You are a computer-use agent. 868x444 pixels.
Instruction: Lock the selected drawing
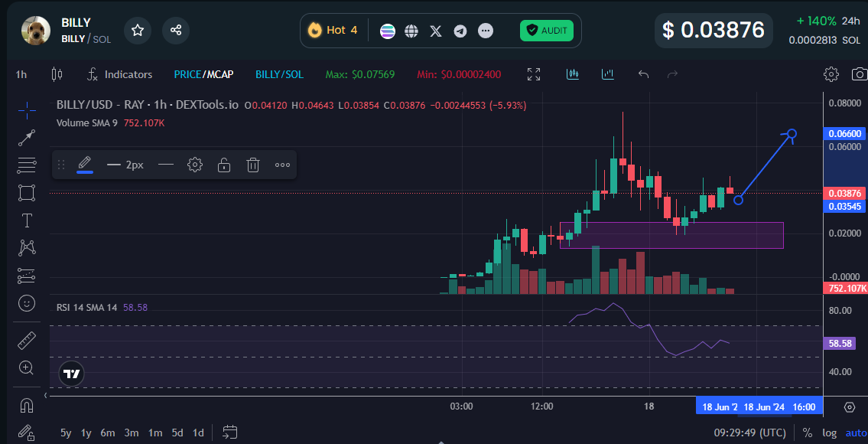pos(223,165)
